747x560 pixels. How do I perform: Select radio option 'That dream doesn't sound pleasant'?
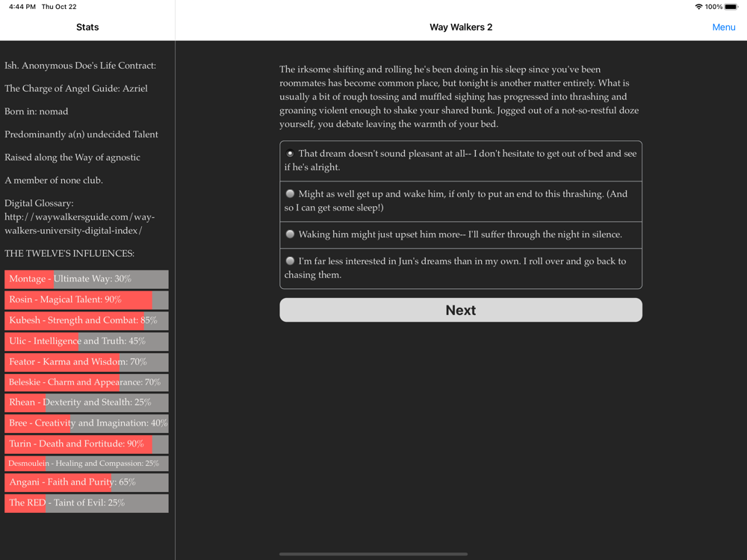click(461, 161)
